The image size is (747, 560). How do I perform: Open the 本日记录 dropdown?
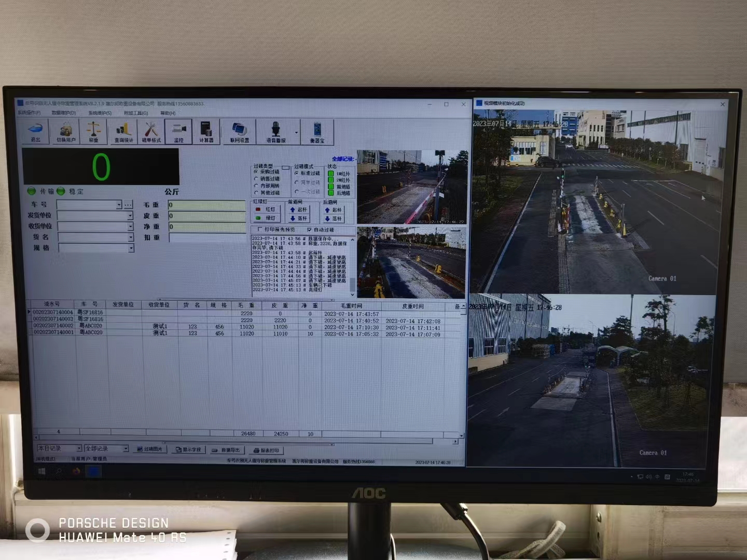(x=79, y=449)
